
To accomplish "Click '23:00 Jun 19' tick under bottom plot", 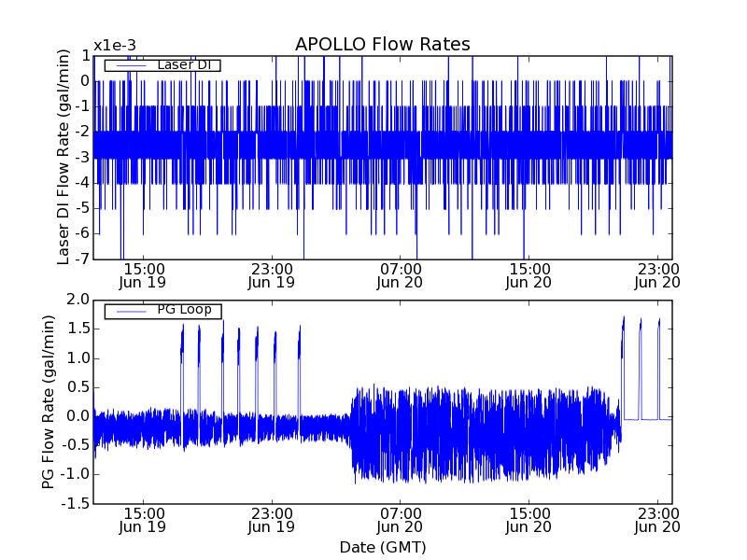I will coord(272,521).
